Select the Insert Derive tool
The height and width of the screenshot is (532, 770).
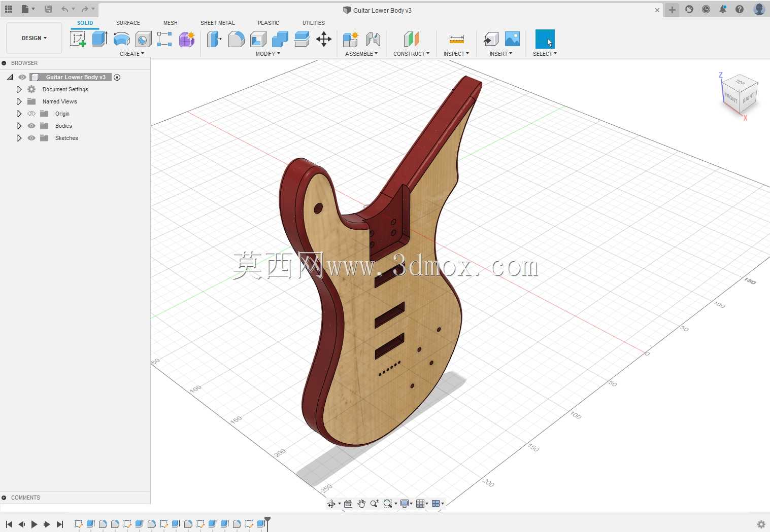491,39
